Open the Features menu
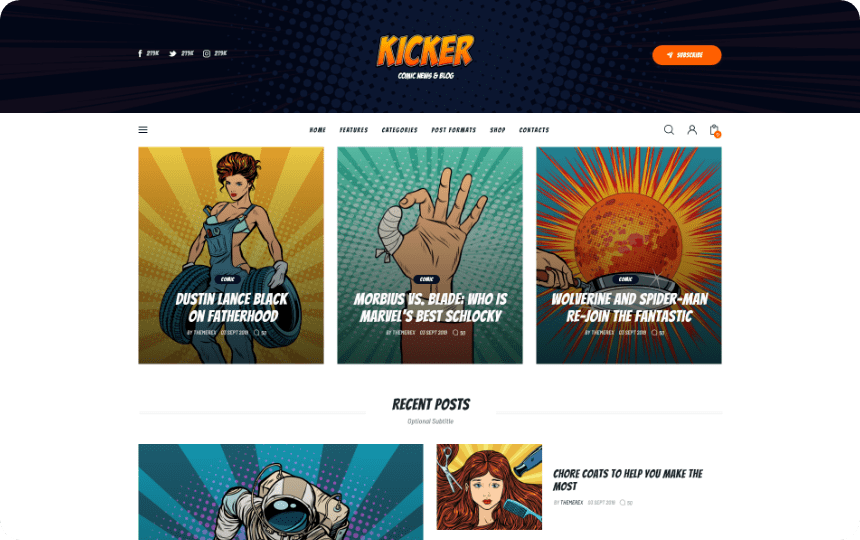The image size is (860, 540). coord(354,130)
